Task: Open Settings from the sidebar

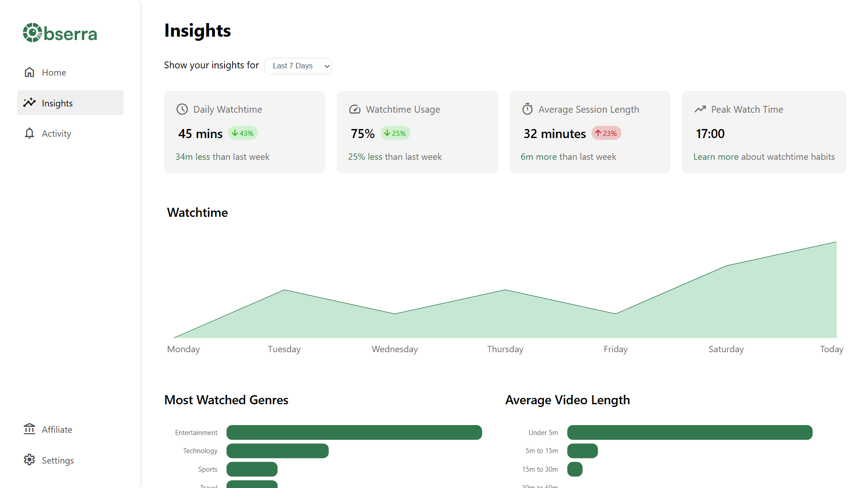Action: (x=70, y=460)
